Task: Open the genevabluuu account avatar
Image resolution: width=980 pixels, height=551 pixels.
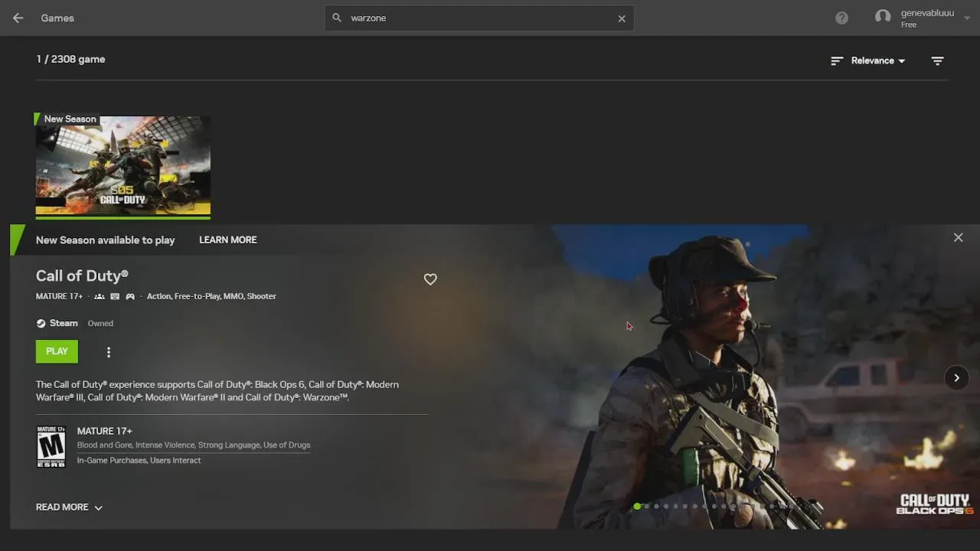Action: coord(883,17)
